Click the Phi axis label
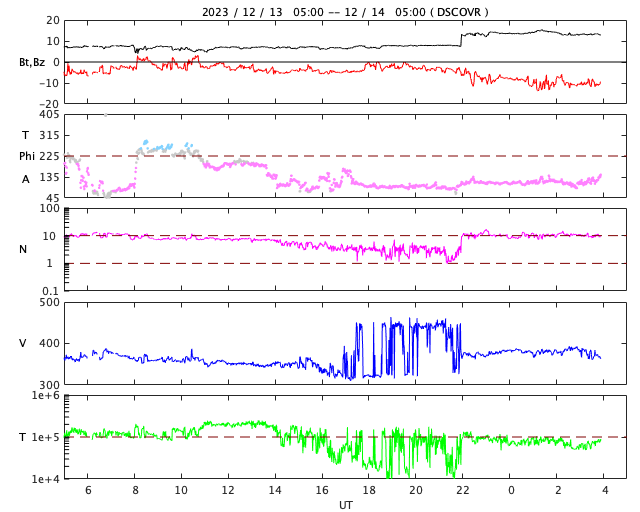This screenshot has height=512, width=640. click(x=27, y=156)
